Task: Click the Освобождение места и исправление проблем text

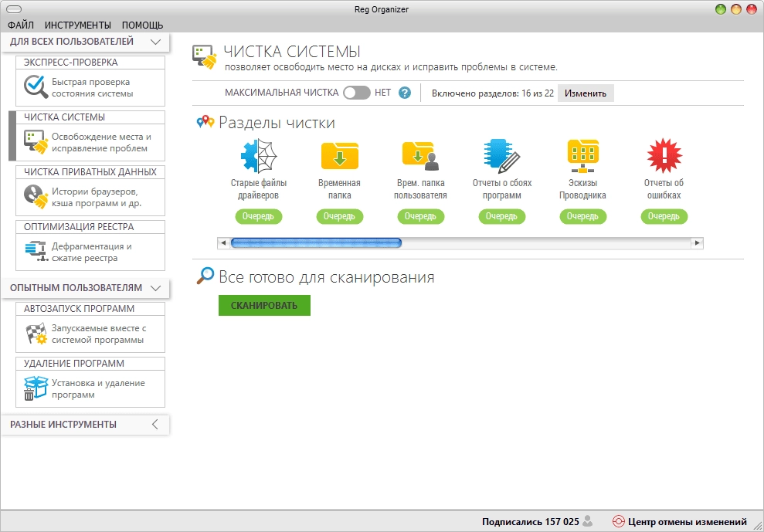Action: [x=101, y=142]
